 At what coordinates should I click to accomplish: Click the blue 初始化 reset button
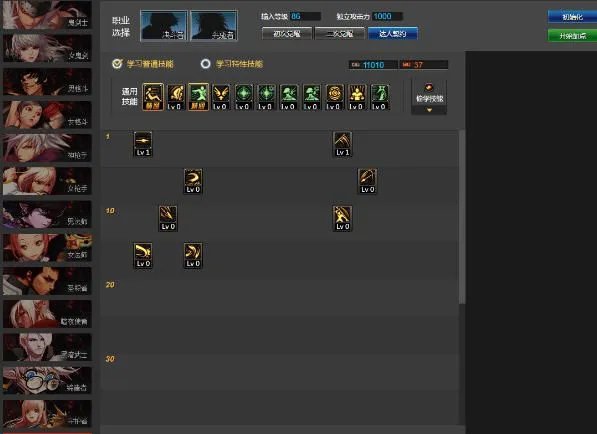tap(572, 17)
